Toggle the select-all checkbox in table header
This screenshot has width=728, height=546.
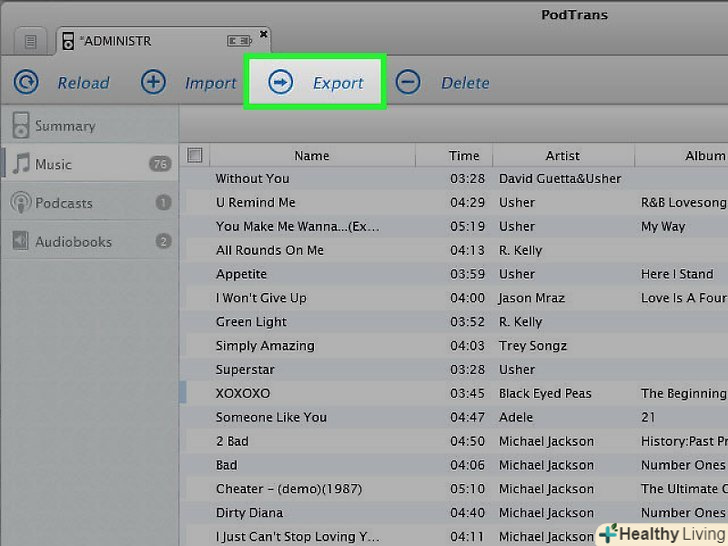click(x=195, y=155)
